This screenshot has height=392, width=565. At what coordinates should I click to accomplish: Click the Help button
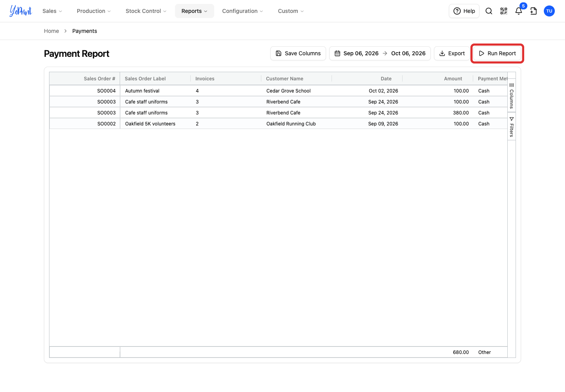pos(464,11)
